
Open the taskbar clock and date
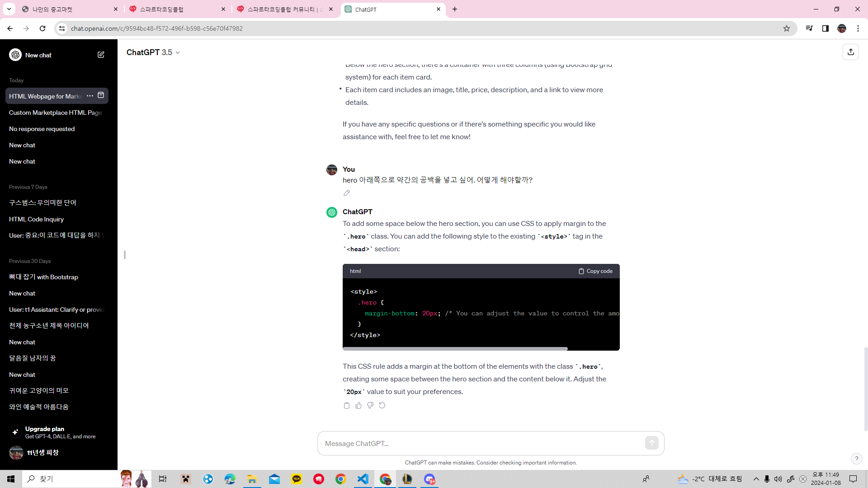coord(826,479)
